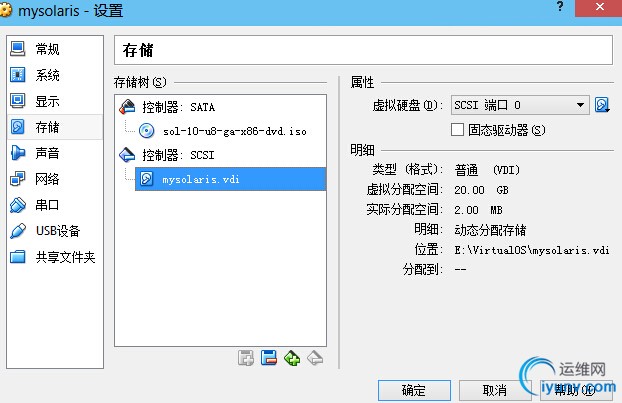Confirm settings with the 确定 button
This screenshot has width=622, height=403.
tap(414, 391)
